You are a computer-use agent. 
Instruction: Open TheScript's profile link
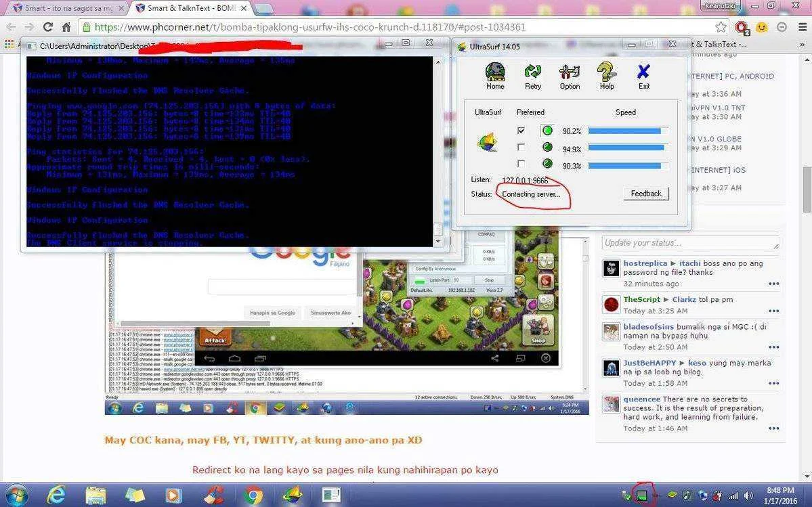click(641, 300)
